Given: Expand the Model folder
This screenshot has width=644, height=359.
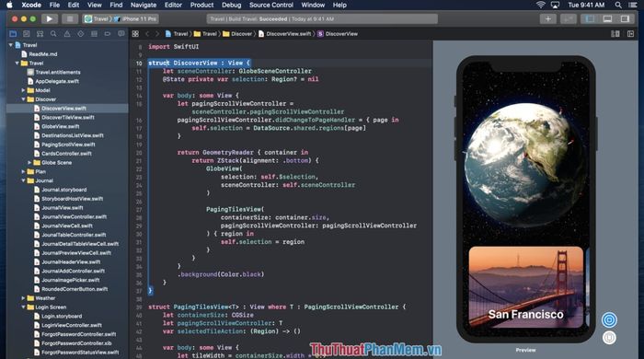Looking at the screenshot, I should click(23, 90).
